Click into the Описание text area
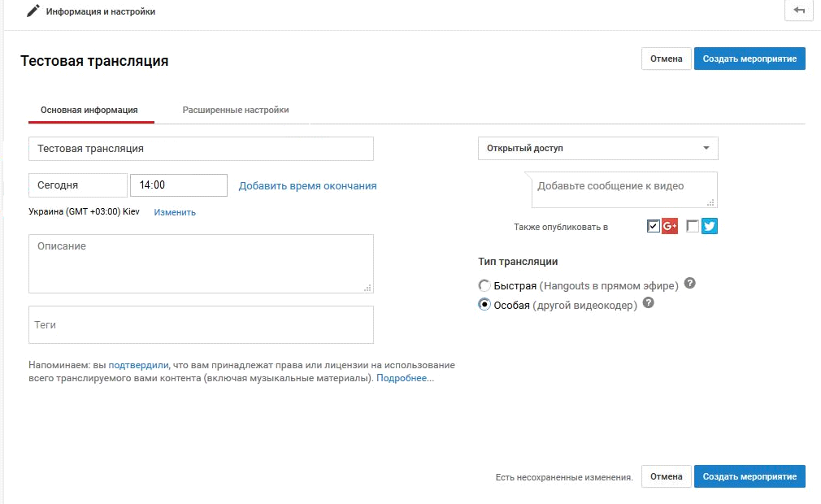This screenshot has width=821, height=504. point(201,263)
